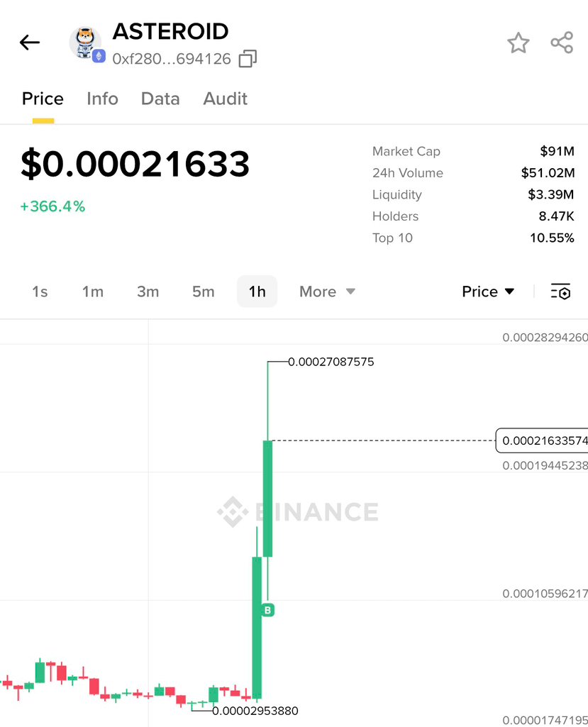Viewport: 588px width, 727px height.
Task: Select the 1h chart interval
Action: coord(257,292)
